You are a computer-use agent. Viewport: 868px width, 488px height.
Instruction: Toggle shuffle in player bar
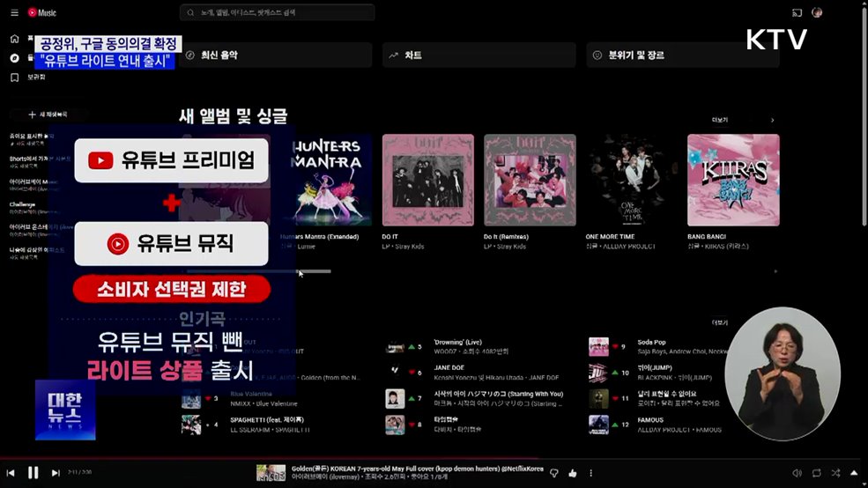point(836,473)
